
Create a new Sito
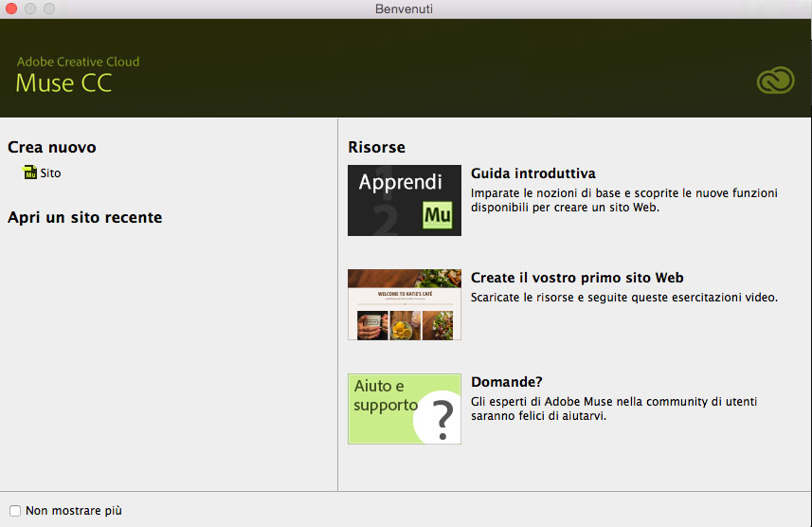(50, 173)
